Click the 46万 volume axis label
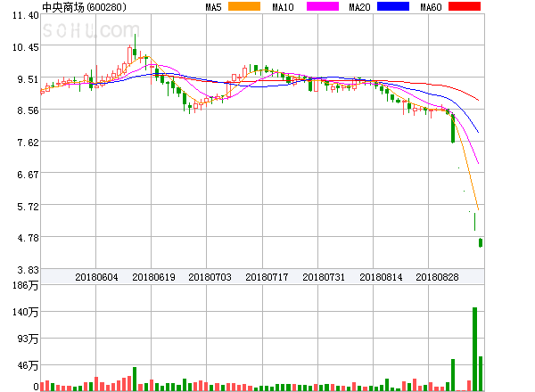This screenshot has width=535, height=392. click(x=28, y=366)
